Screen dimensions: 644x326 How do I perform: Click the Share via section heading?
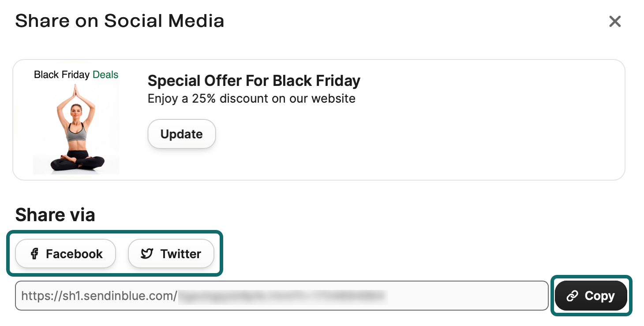55,215
